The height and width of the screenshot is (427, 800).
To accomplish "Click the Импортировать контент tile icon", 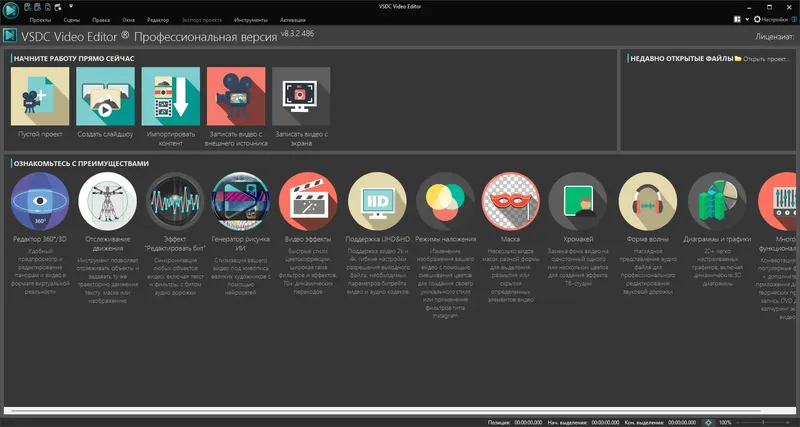I will click(170, 96).
